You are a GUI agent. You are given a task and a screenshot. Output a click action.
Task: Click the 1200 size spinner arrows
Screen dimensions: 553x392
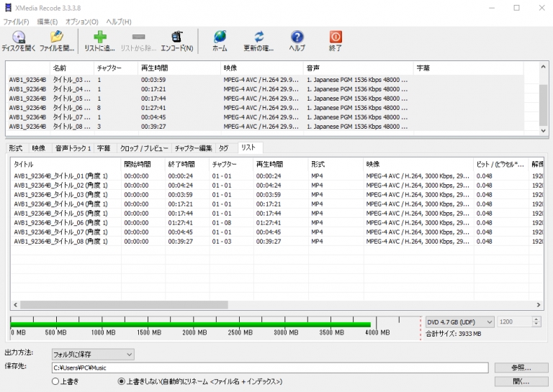pyautogui.click(x=536, y=322)
